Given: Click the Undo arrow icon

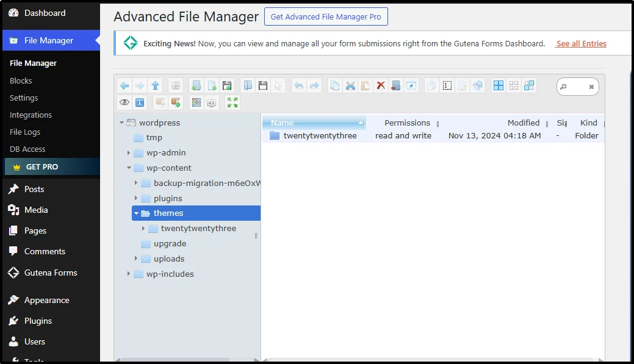Looking at the screenshot, I should pos(298,85).
